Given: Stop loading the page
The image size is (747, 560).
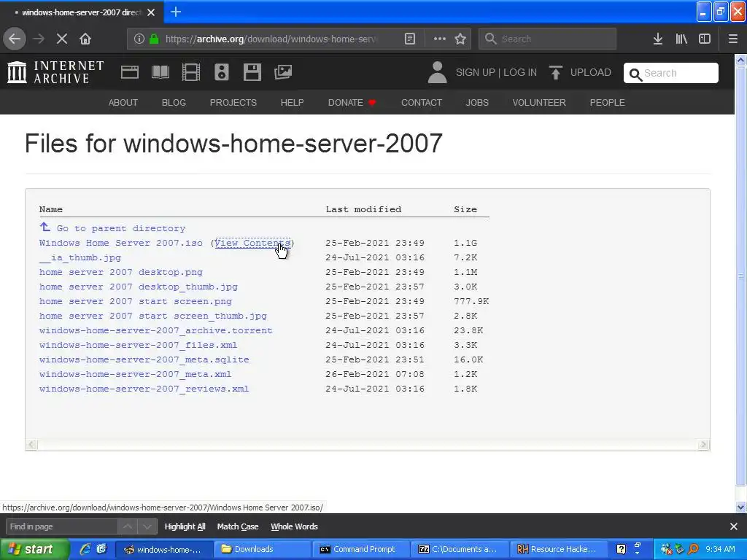Looking at the screenshot, I should 61,39.
